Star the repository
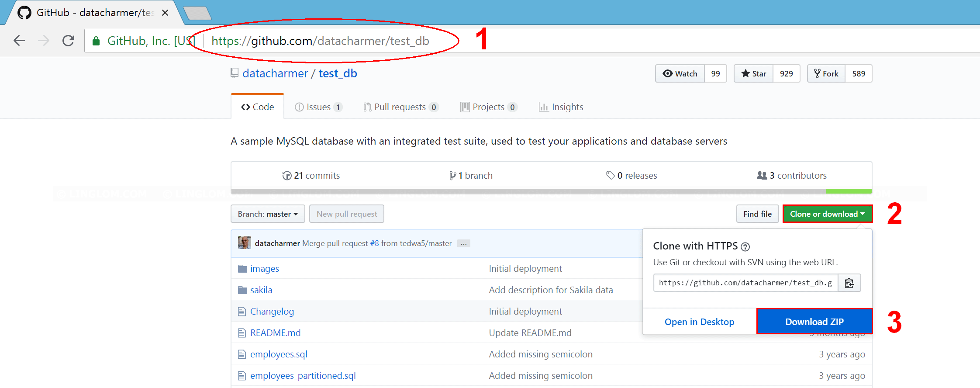The image size is (980, 388). point(754,73)
